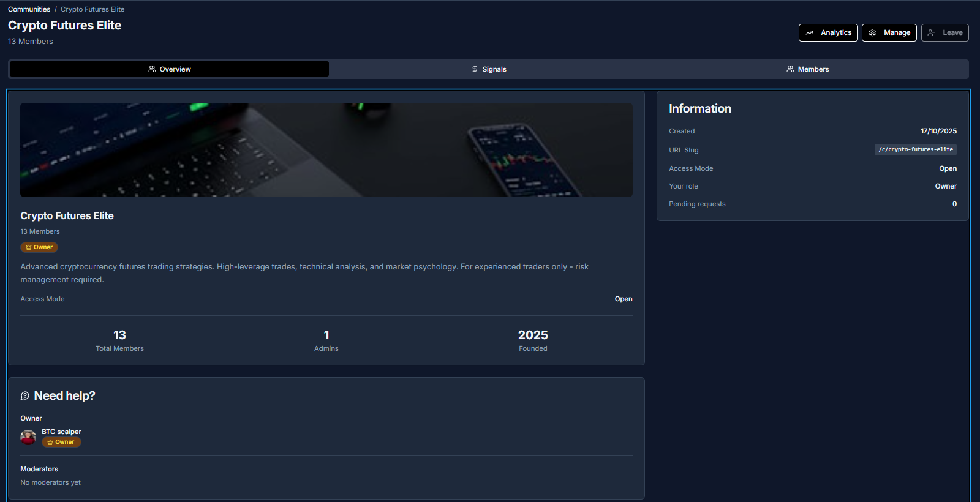Viewport: 980px width, 502px height.
Task: Switch to the Members tab
Action: 807,69
